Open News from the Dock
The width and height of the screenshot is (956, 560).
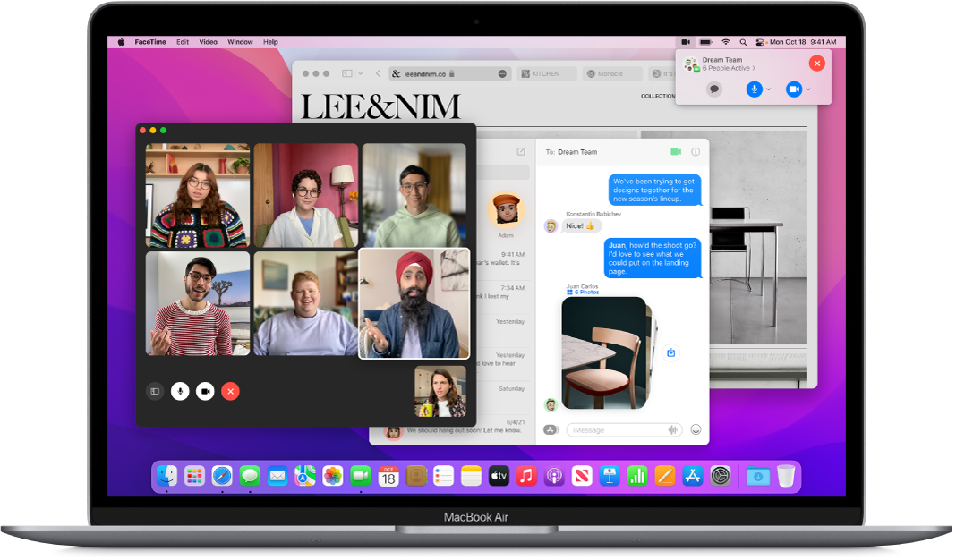click(x=582, y=476)
